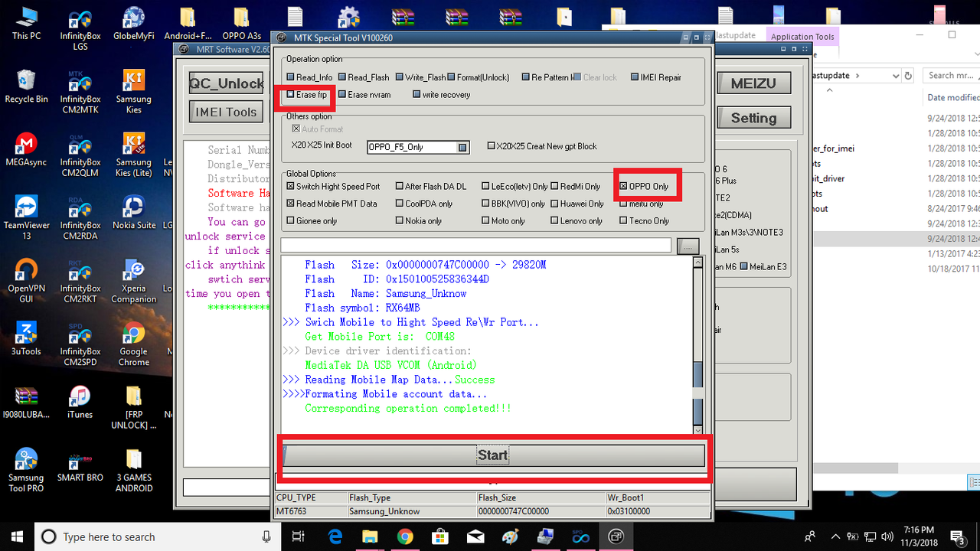Open the Mail app in taskbar

tap(475, 536)
